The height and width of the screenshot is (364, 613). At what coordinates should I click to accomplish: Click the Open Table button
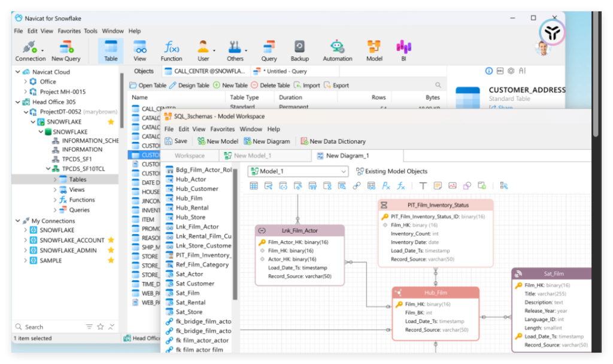click(148, 85)
